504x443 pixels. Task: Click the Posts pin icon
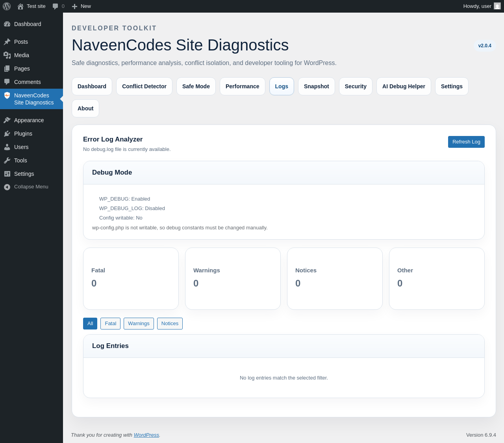[7, 42]
